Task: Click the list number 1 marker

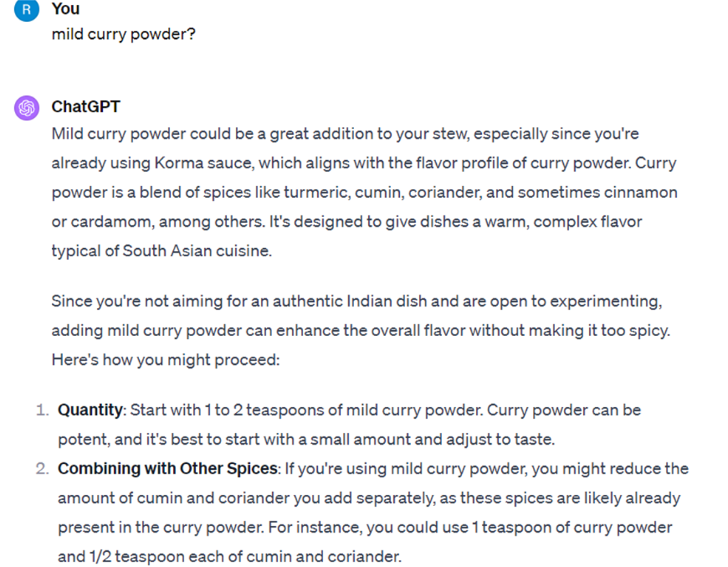Action: [42, 410]
